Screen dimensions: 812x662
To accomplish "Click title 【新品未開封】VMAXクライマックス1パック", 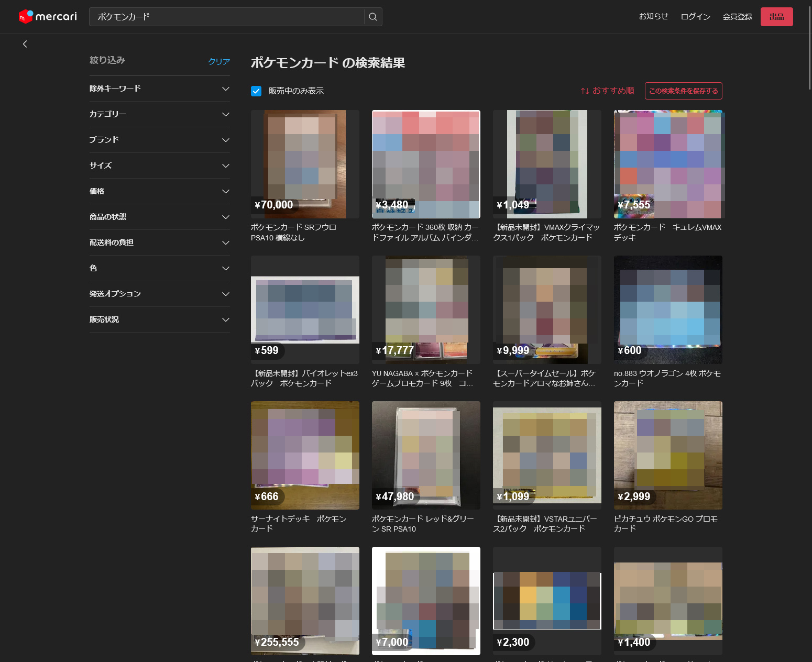I will (546, 233).
